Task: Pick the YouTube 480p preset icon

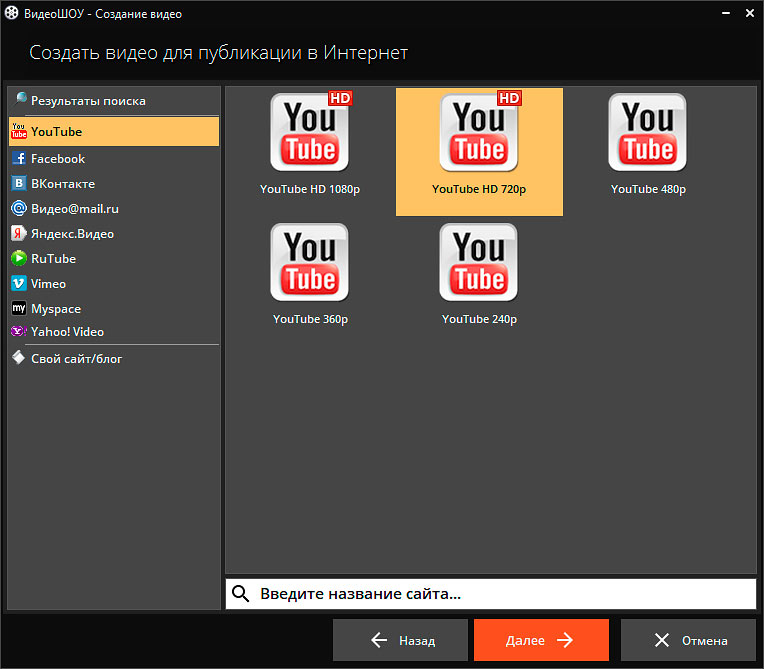Action: pyautogui.click(x=648, y=132)
